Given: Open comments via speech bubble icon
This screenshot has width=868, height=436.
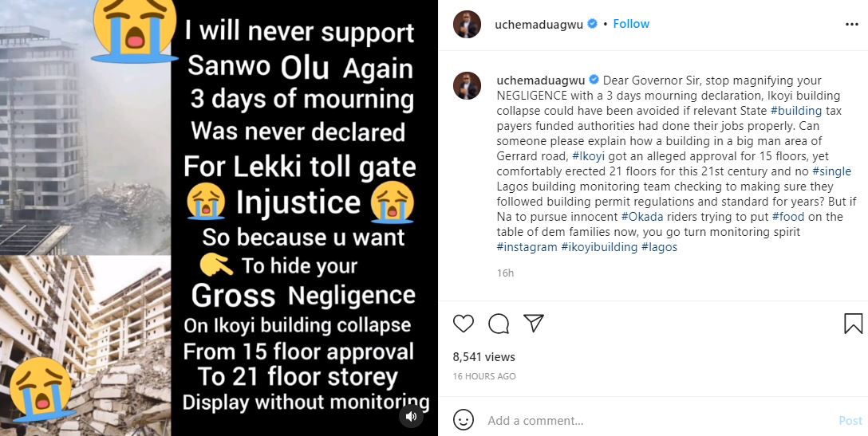Looking at the screenshot, I should 499,323.
